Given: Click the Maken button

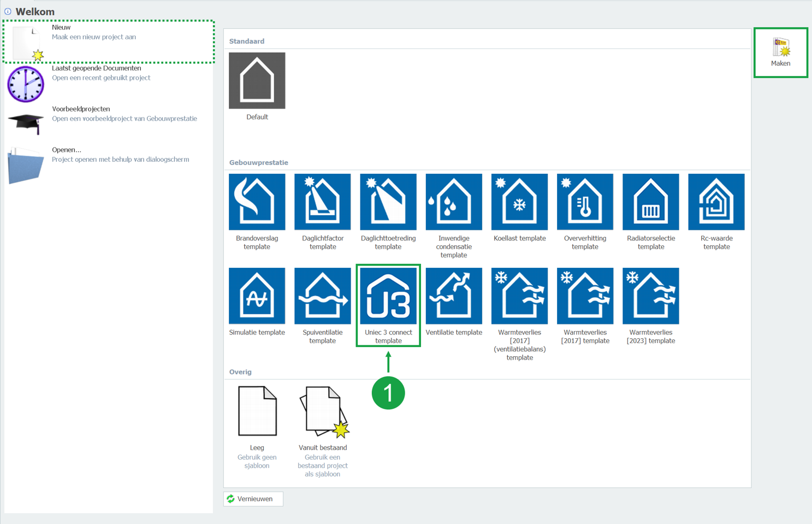Looking at the screenshot, I should 780,52.
